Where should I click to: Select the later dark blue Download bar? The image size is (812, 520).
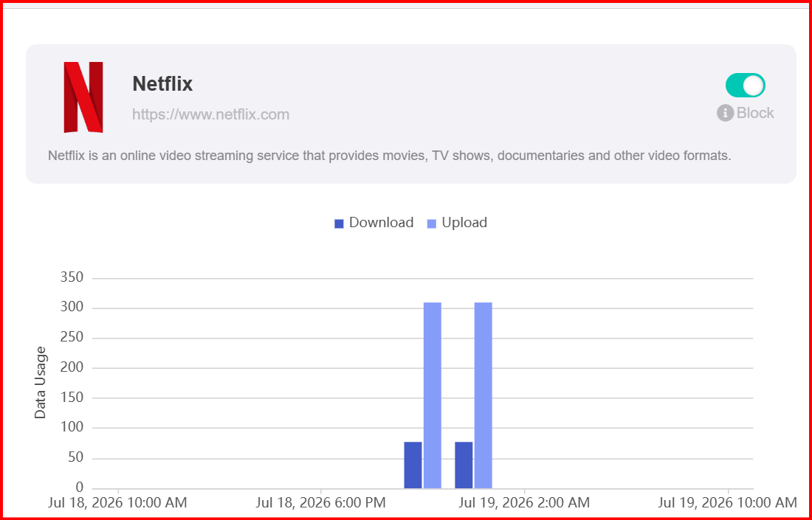pyautogui.click(x=464, y=465)
